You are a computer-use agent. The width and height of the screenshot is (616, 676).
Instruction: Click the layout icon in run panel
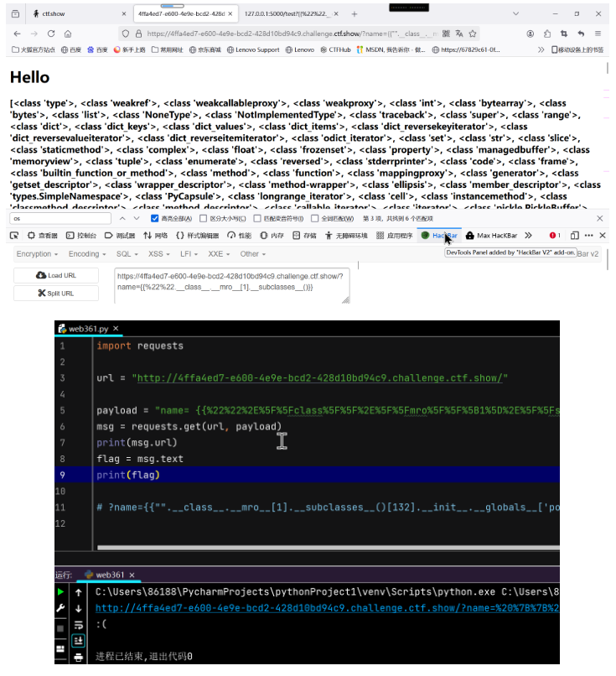60,649
